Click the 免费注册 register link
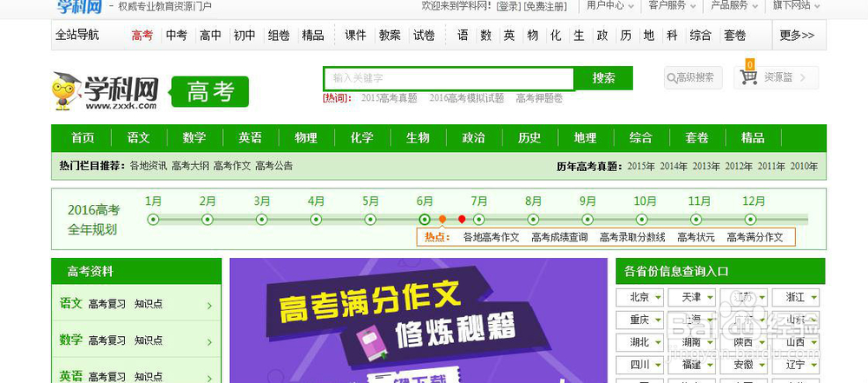868x383 pixels. coord(546,6)
